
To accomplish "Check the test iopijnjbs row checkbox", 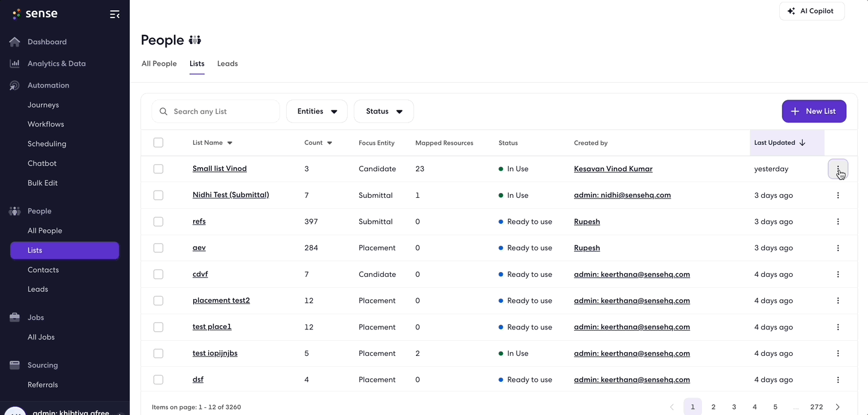I will [158, 353].
